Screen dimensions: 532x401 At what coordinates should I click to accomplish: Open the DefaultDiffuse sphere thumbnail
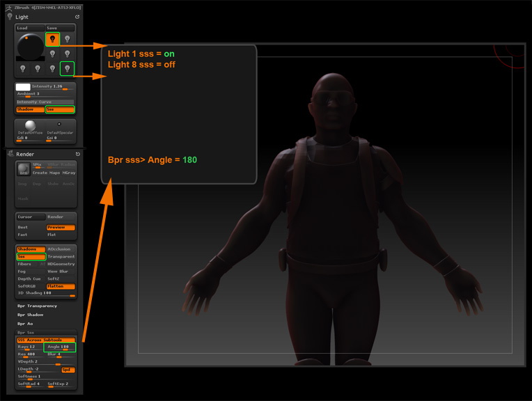[x=30, y=125]
